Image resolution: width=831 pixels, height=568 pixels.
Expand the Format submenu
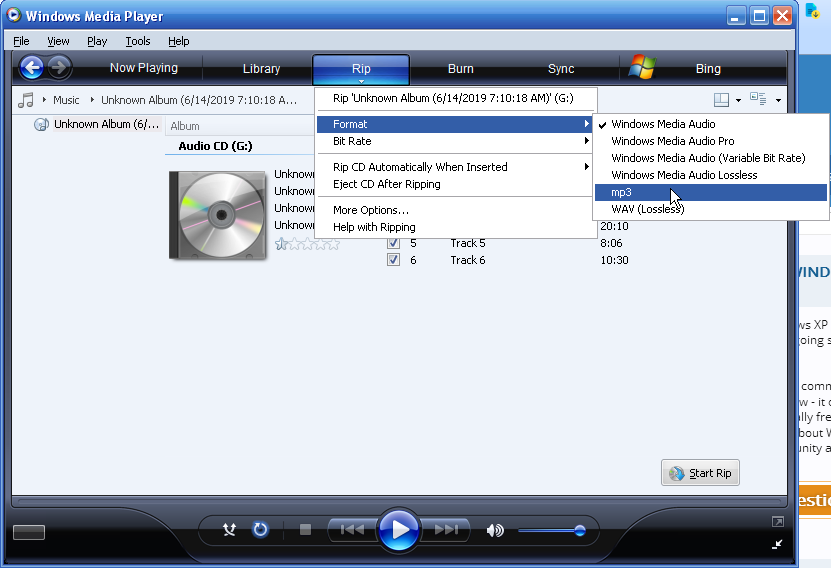point(455,124)
